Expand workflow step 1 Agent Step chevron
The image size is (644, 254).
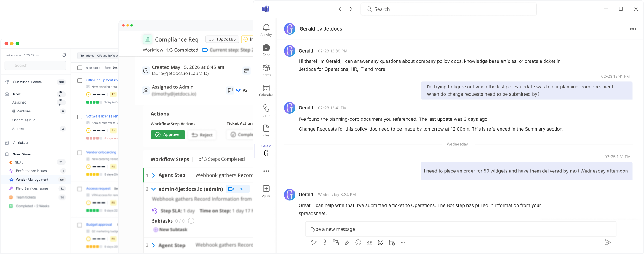[x=153, y=175]
